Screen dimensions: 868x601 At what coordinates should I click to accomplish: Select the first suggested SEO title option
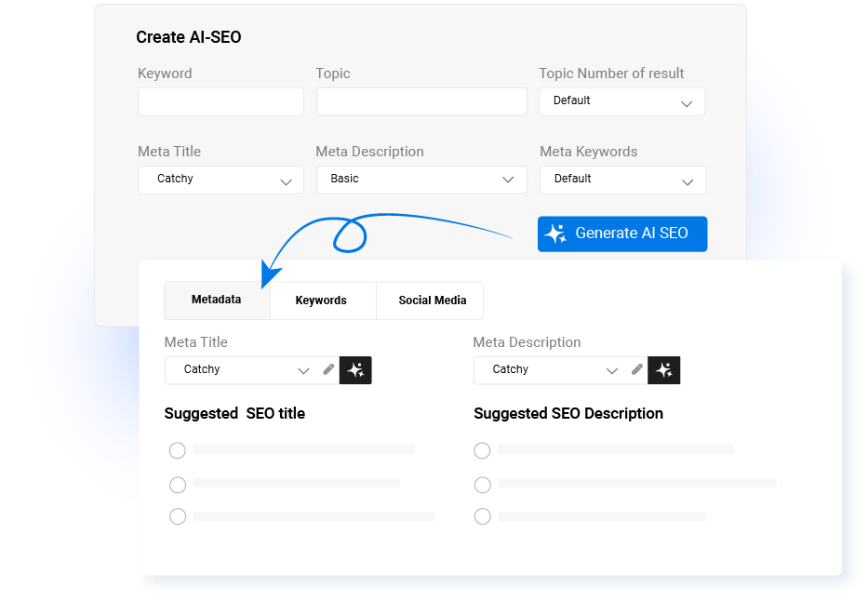tap(178, 450)
